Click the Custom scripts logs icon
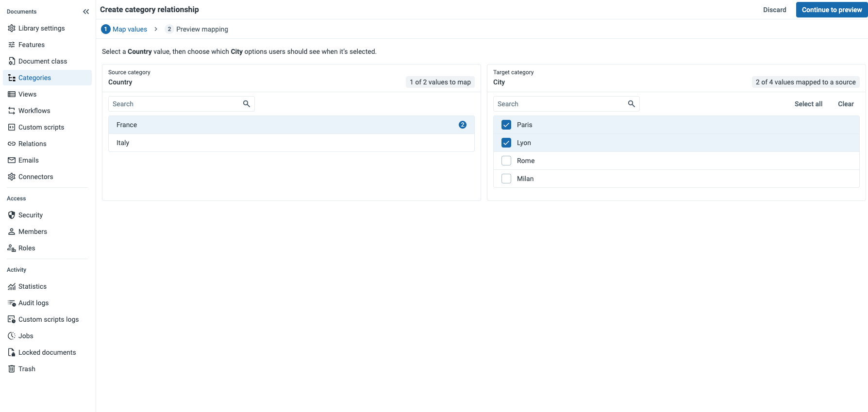Viewport: 868px width, 412px height. pyautogui.click(x=12, y=319)
